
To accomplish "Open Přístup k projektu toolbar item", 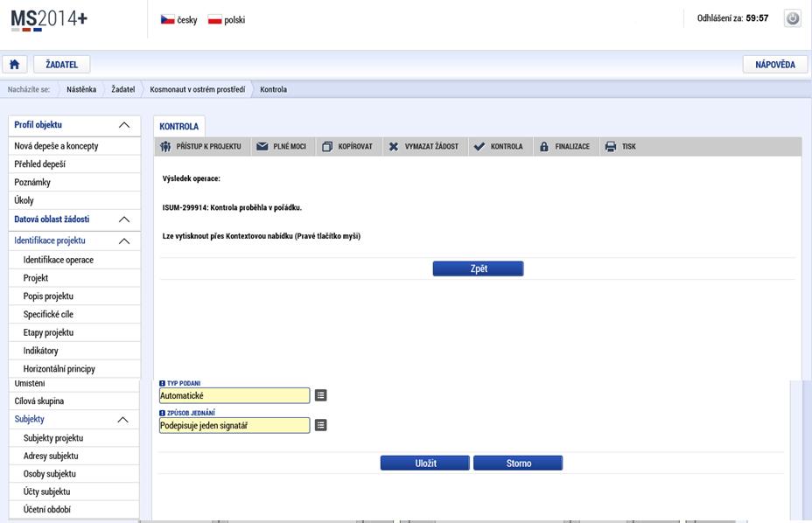I will coord(201,147).
